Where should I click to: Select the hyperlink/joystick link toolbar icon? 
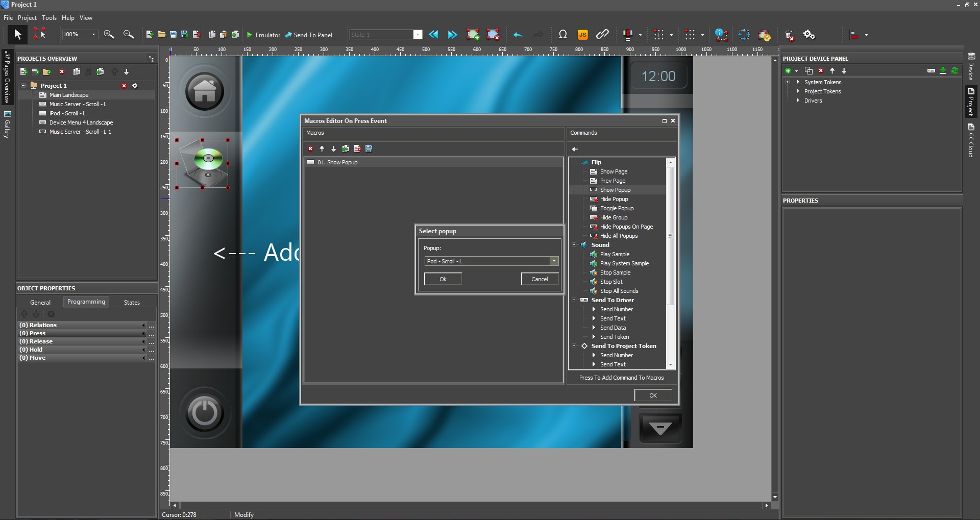pos(602,35)
